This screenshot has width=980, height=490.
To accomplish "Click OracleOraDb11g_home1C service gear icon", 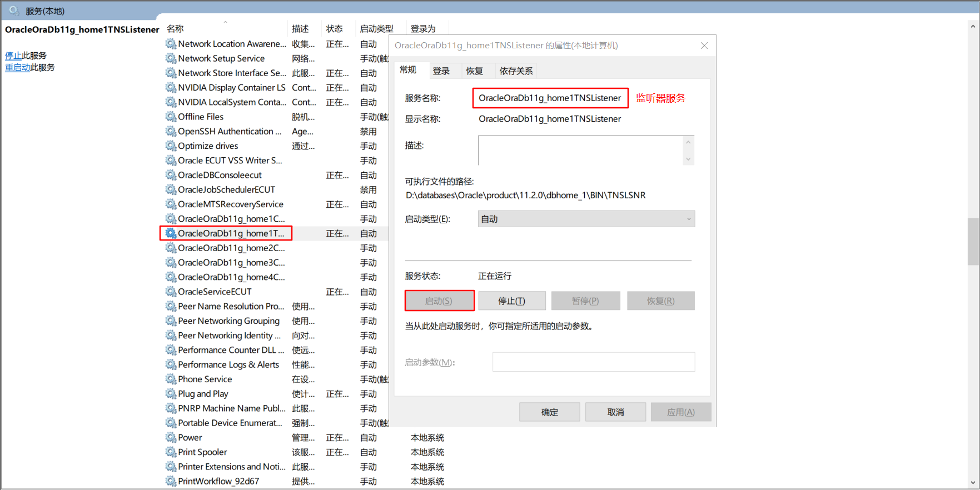I will pyautogui.click(x=171, y=218).
